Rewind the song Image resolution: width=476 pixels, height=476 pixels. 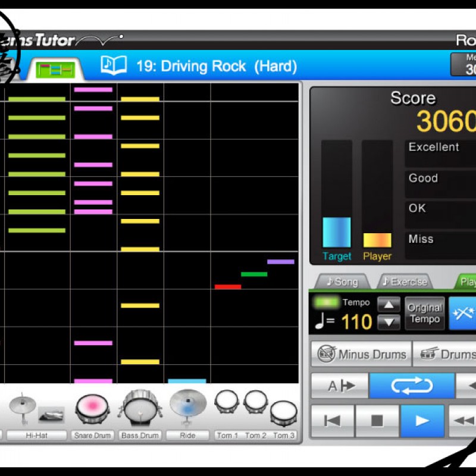click(x=462, y=421)
